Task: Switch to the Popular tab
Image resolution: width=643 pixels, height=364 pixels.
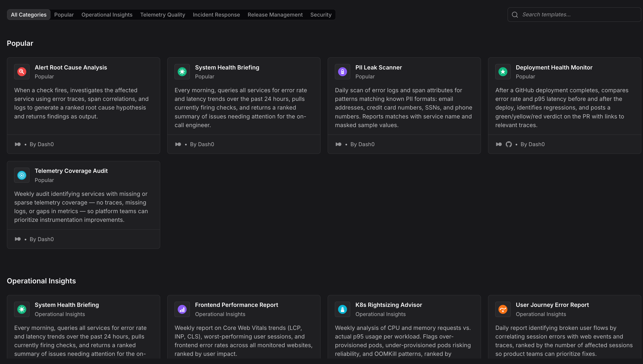Action: [x=64, y=15]
